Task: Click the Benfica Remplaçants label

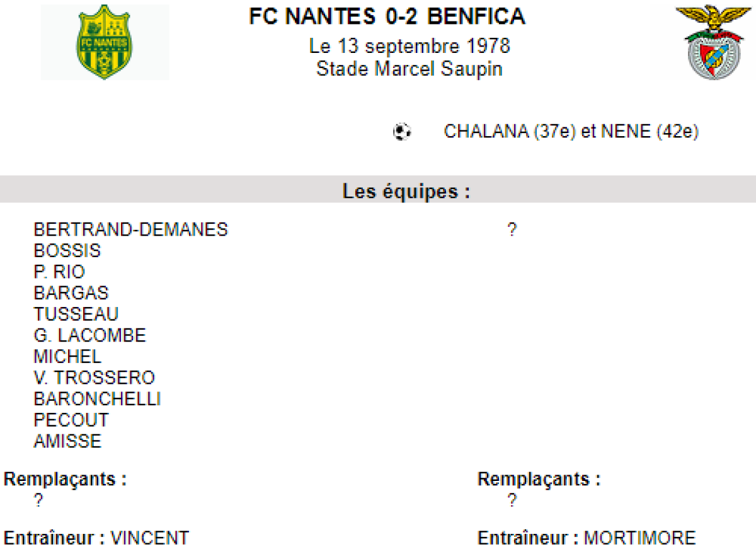Action: point(539,480)
